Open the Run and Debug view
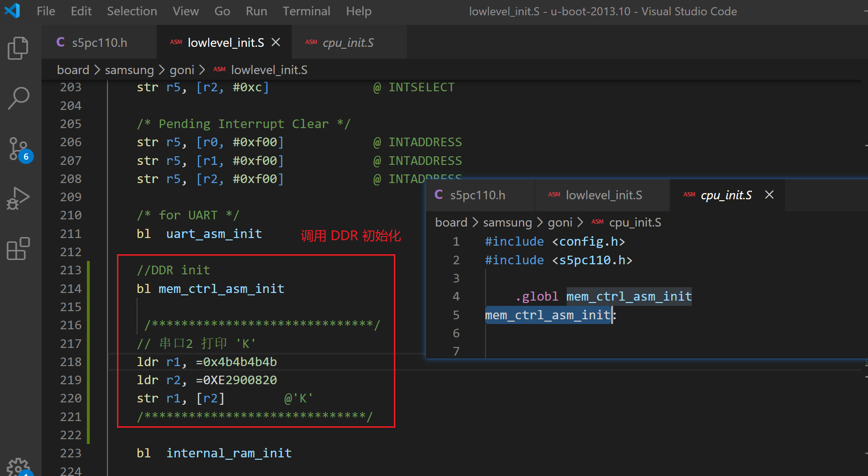This screenshot has width=868, height=476. click(18, 198)
